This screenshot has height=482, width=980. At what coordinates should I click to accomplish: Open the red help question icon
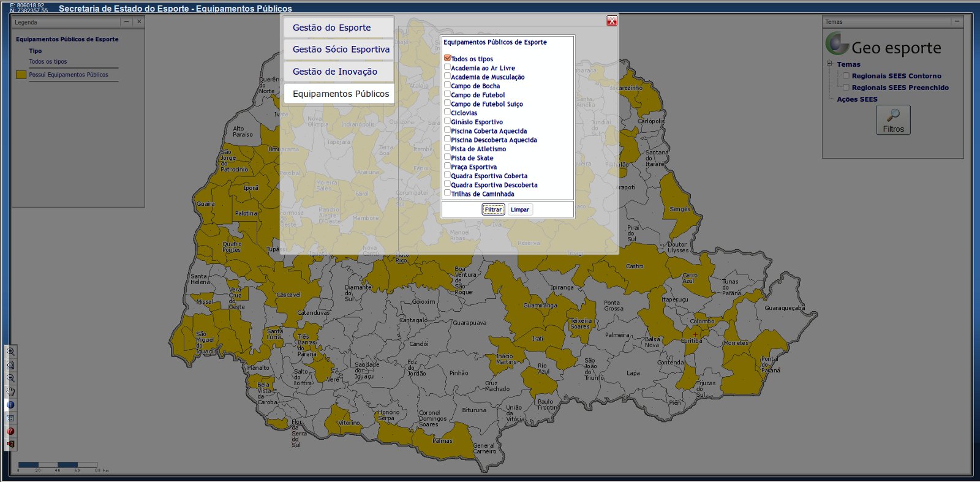coord(10,431)
